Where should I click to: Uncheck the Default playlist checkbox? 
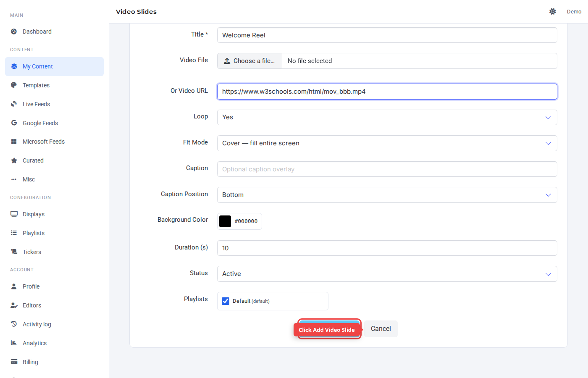pyautogui.click(x=226, y=301)
